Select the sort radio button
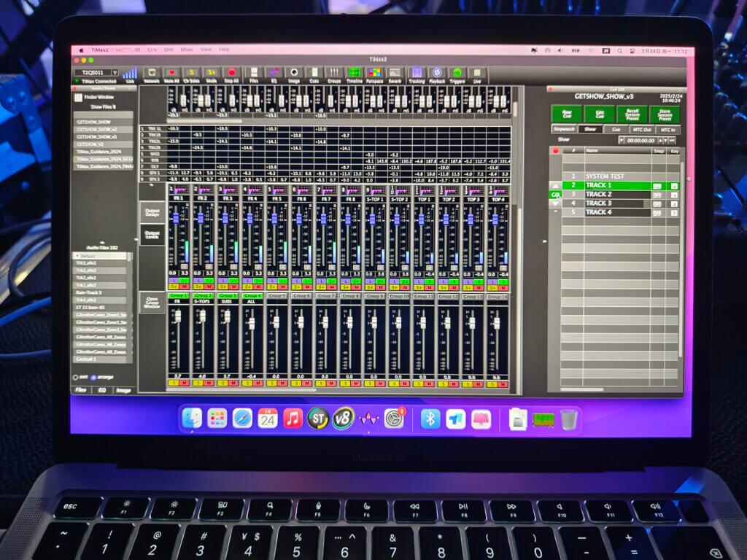This screenshot has height=560, width=747. [76, 377]
